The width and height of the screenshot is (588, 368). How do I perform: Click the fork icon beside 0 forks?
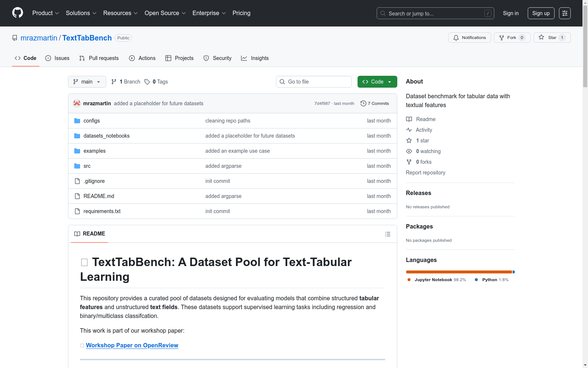pos(409,162)
